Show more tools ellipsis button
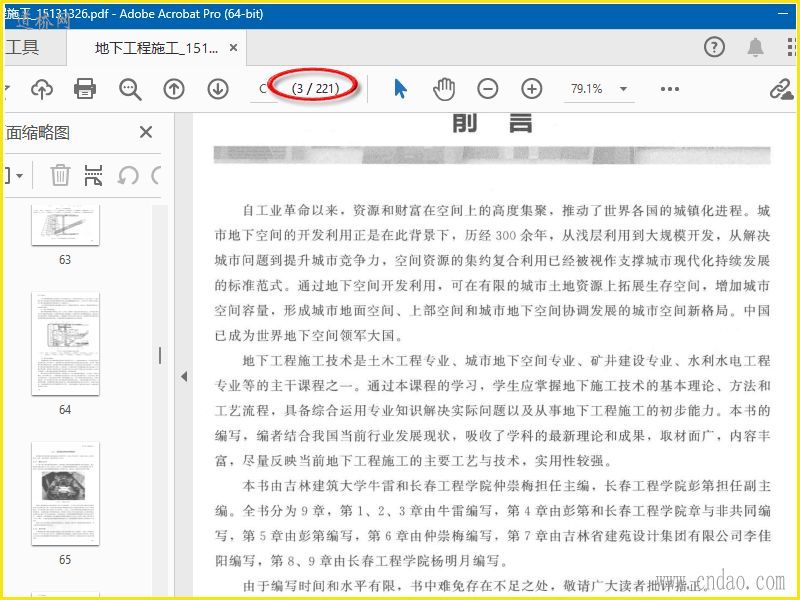The image size is (800, 600). (x=669, y=89)
